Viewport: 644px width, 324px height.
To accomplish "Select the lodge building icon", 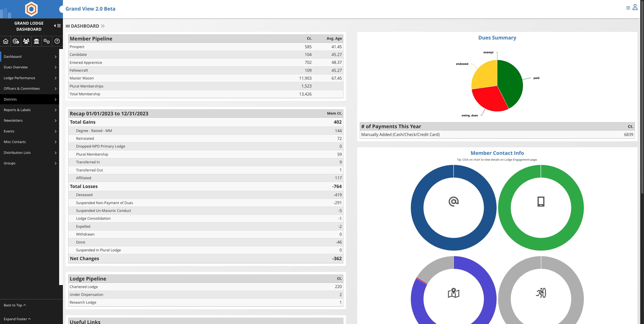I will [x=36, y=41].
